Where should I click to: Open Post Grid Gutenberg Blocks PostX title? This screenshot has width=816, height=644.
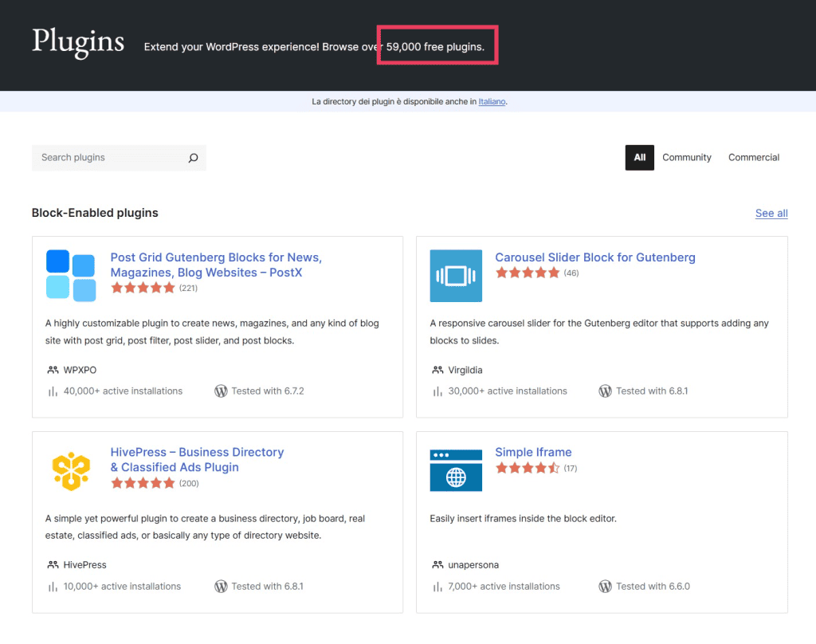click(216, 265)
